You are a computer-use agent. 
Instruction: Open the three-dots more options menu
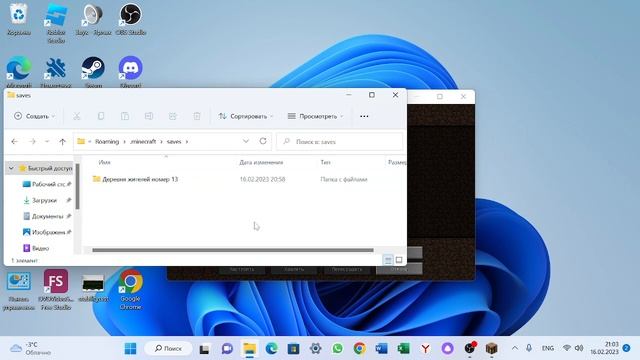click(364, 116)
